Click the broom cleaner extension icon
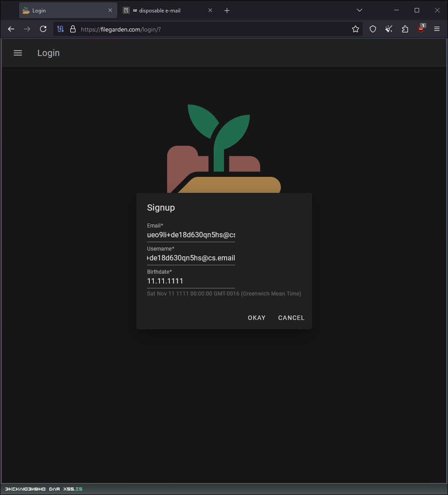448x495 pixels. (x=388, y=29)
